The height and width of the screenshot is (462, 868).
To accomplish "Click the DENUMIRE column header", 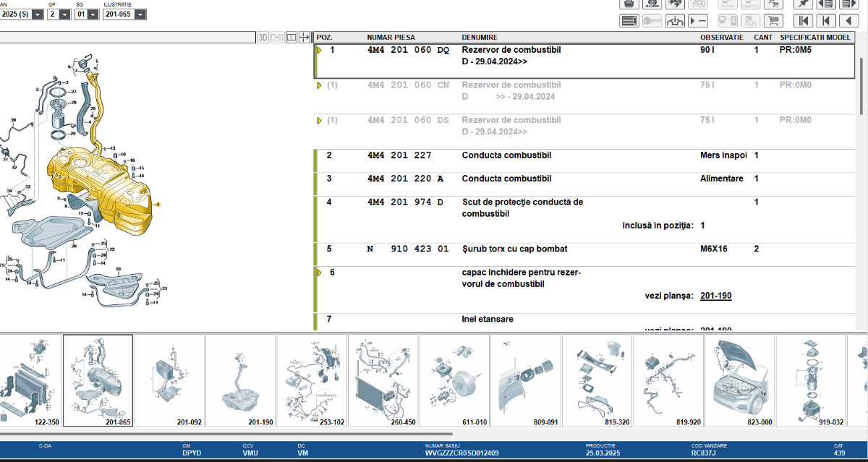I will pyautogui.click(x=480, y=37).
